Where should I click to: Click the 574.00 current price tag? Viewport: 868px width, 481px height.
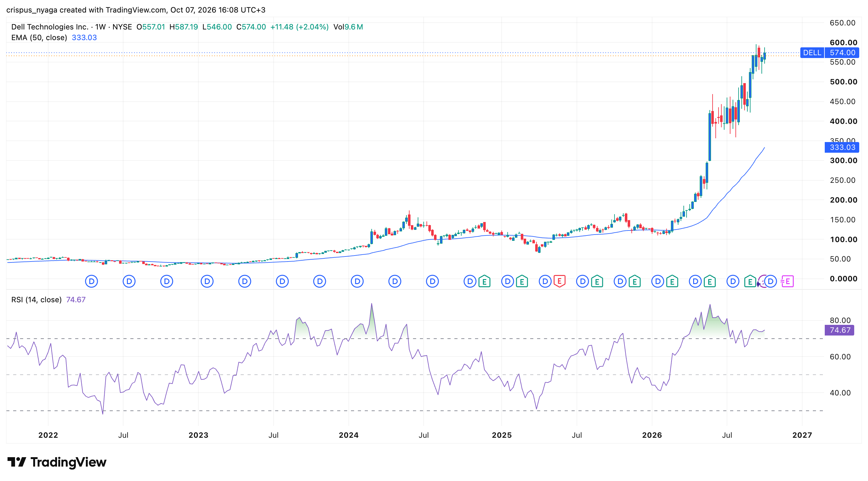click(842, 53)
